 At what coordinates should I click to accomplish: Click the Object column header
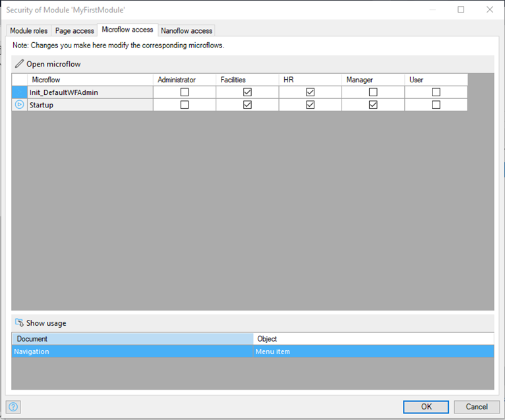point(374,339)
